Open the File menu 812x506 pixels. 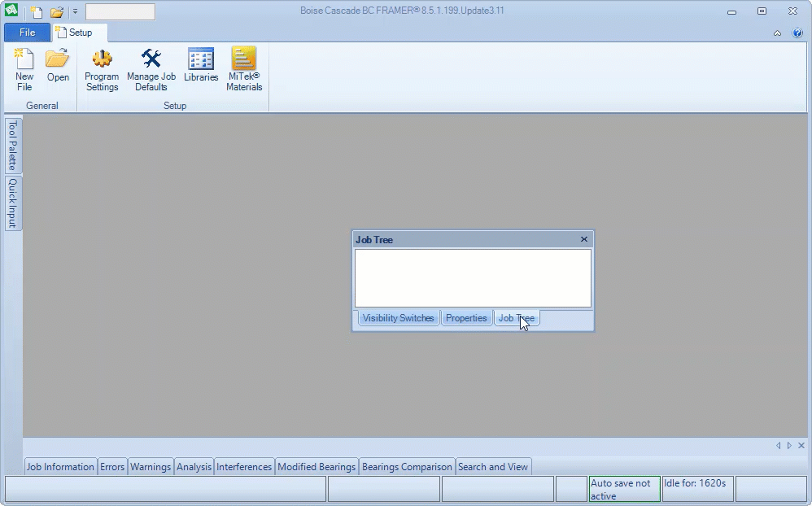coord(28,32)
